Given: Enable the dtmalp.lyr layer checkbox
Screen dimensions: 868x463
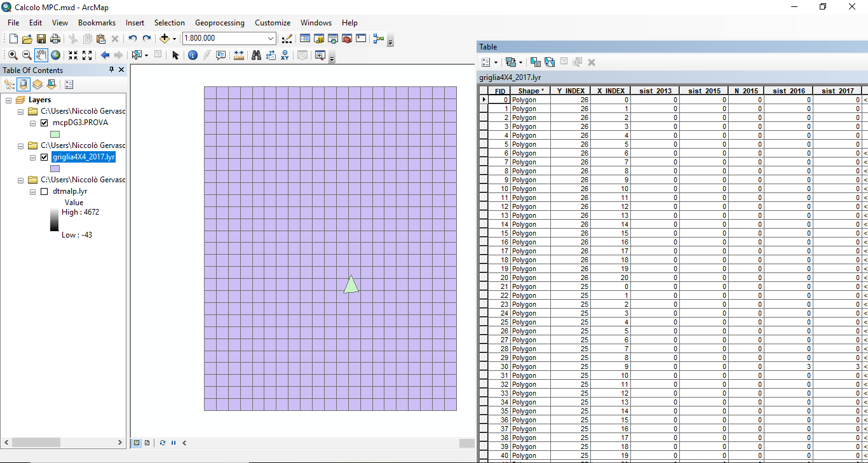Looking at the screenshot, I should [44, 191].
